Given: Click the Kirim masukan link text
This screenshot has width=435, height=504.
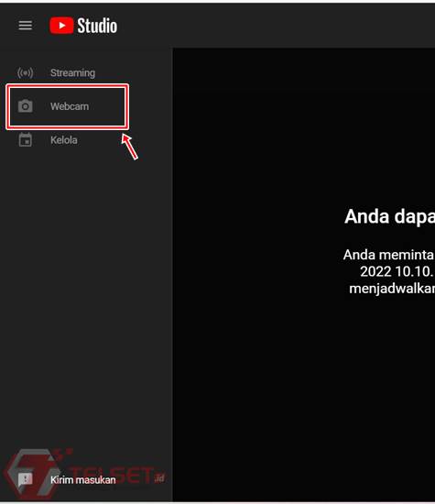Looking at the screenshot, I should point(83,480).
